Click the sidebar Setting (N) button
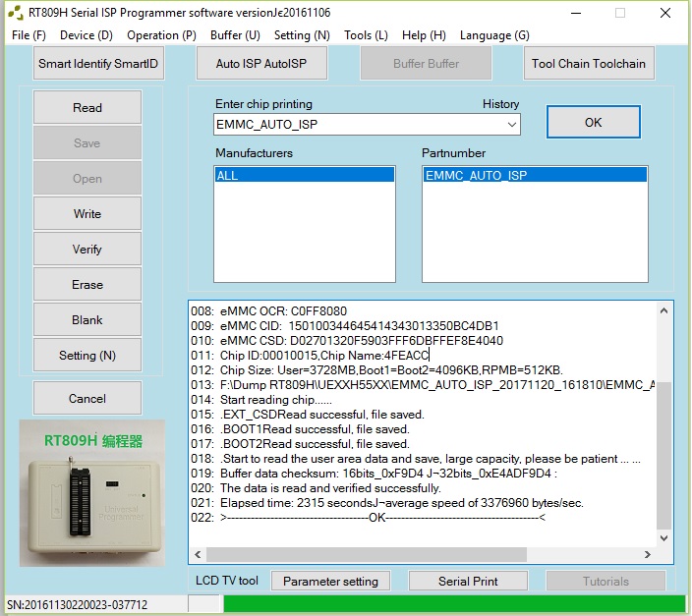 click(x=87, y=356)
